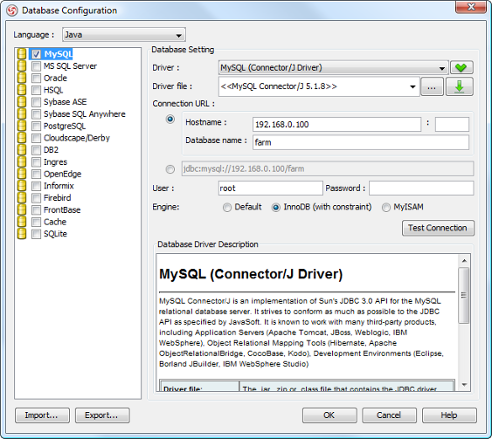Viewport: 492px width, 439px height.
Task: Click the description scrollbar up arrow
Action: (x=464, y=261)
